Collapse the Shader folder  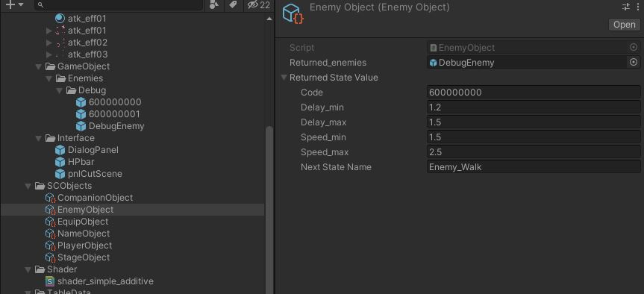28,269
